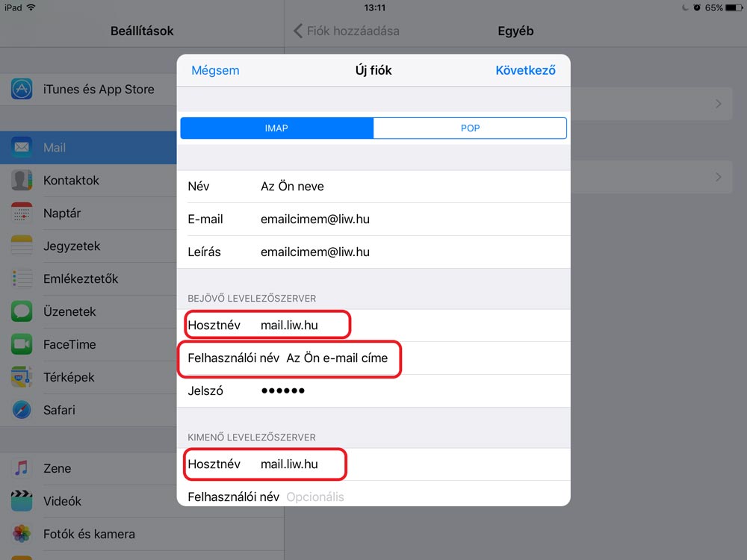Open Fotók és kamera settings item
The width and height of the screenshot is (747, 560).
[x=89, y=534]
